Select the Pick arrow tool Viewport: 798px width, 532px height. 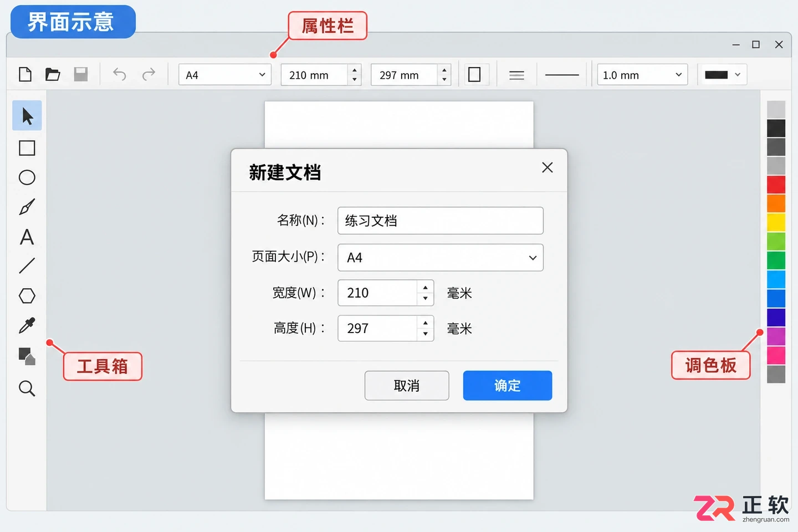[27, 116]
